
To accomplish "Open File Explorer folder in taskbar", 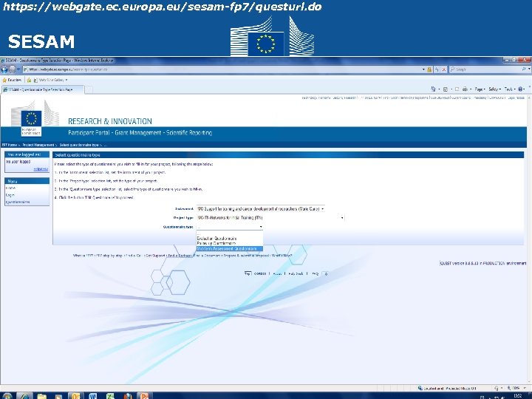I will click(41, 396).
